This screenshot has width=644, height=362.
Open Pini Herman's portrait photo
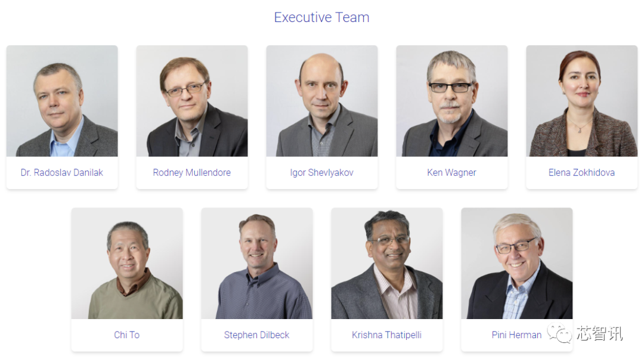click(x=516, y=264)
